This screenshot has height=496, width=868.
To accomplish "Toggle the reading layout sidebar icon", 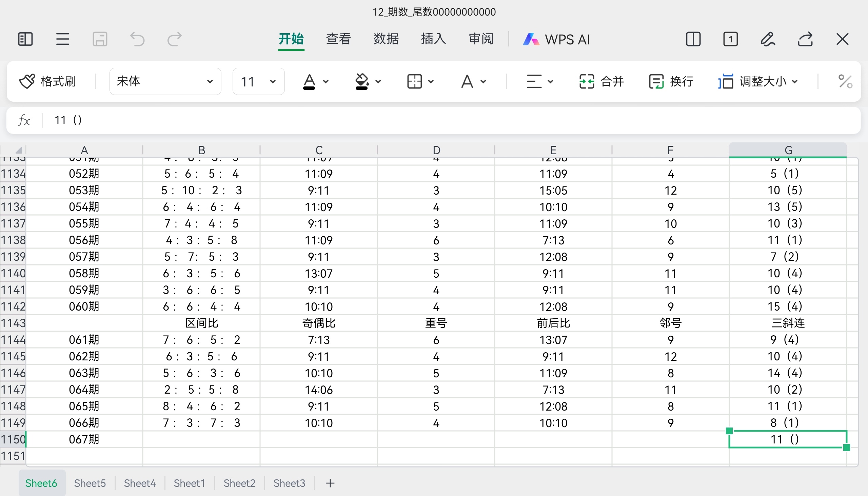I will point(25,39).
